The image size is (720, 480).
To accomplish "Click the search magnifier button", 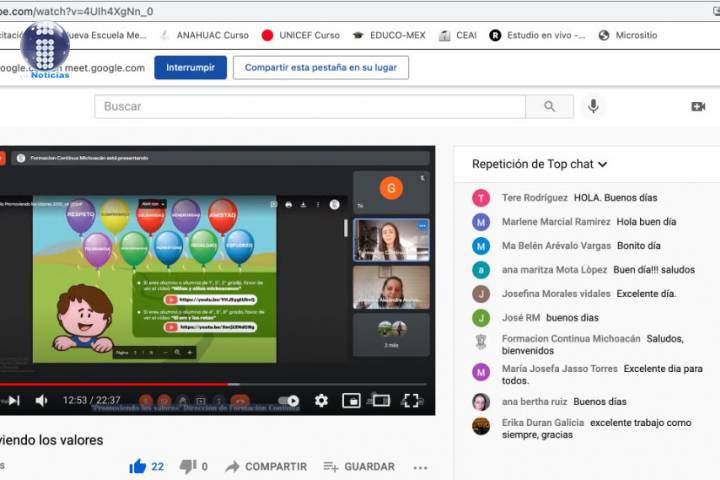I will coord(550,107).
